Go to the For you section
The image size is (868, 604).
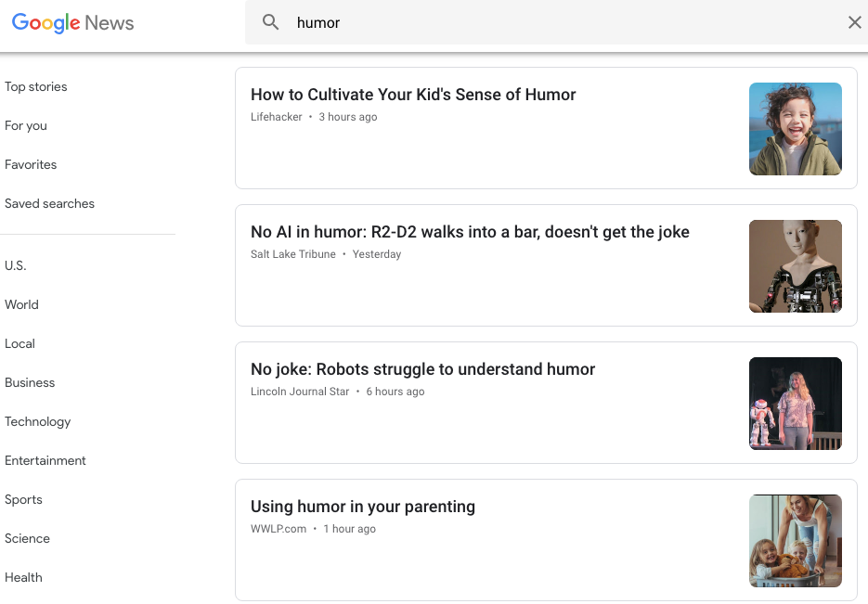[26, 125]
